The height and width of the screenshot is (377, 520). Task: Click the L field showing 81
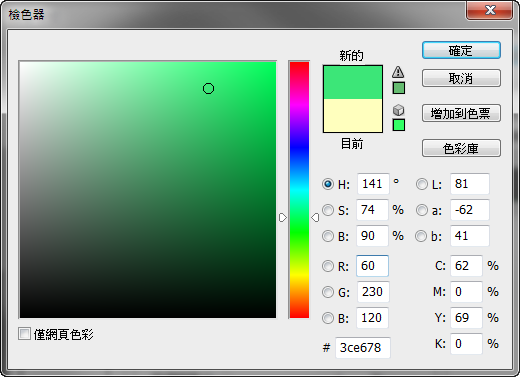click(x=470, y=184)
